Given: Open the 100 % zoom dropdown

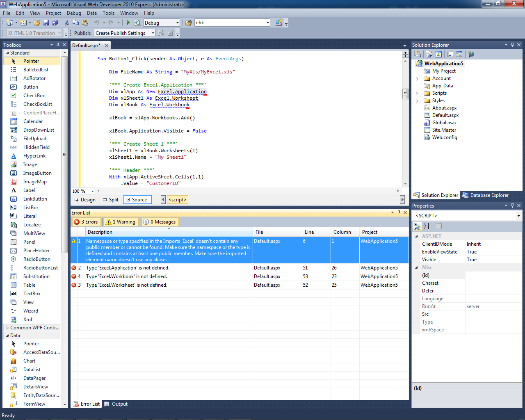Looking at the screenshot, I should pyautogui.click(x=93, y=191).
